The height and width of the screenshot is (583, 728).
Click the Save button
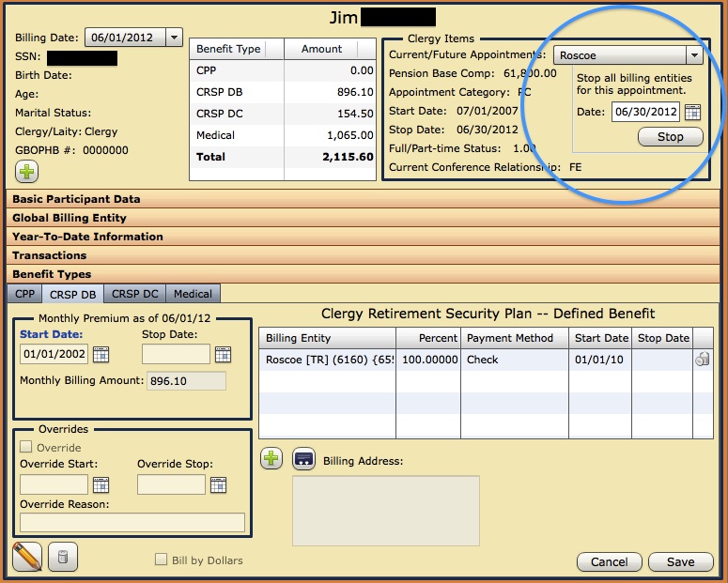681,561
